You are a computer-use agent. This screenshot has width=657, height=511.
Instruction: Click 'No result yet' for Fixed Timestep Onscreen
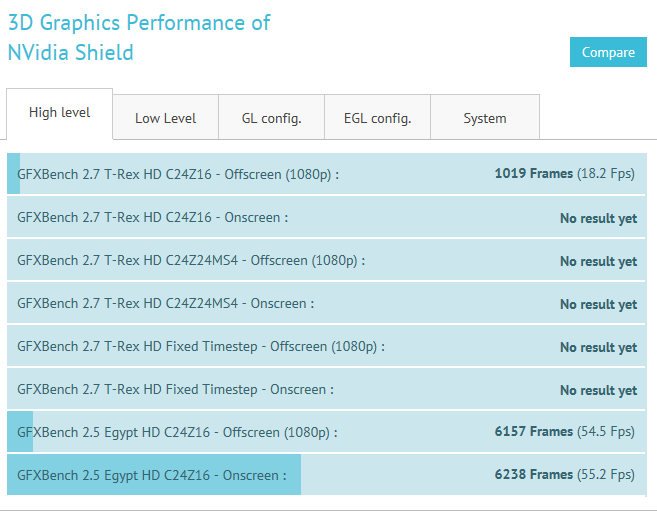[599, 390]
